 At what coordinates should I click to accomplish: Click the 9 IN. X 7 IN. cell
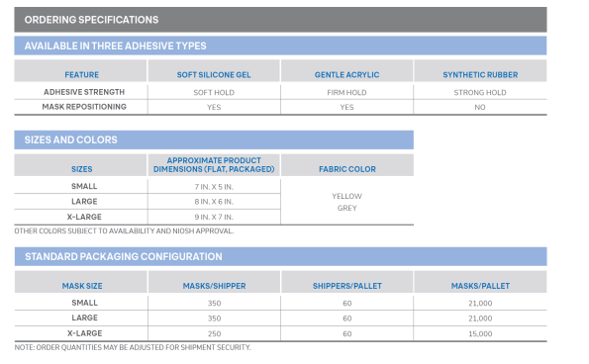coord(214,217)
